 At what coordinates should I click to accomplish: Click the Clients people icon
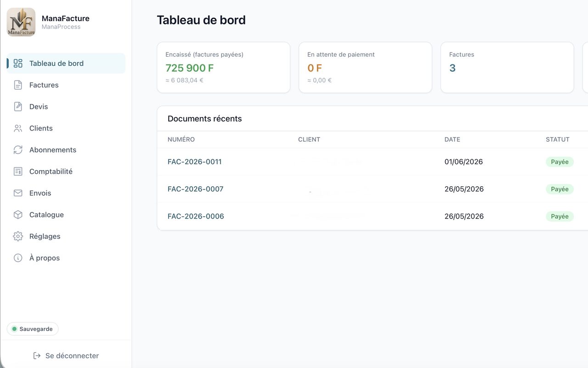18,128
